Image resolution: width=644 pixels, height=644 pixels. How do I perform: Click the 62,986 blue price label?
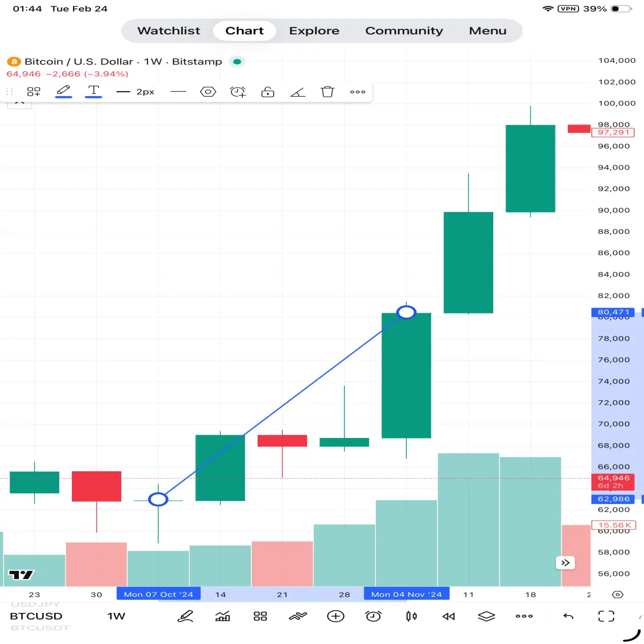613,499
